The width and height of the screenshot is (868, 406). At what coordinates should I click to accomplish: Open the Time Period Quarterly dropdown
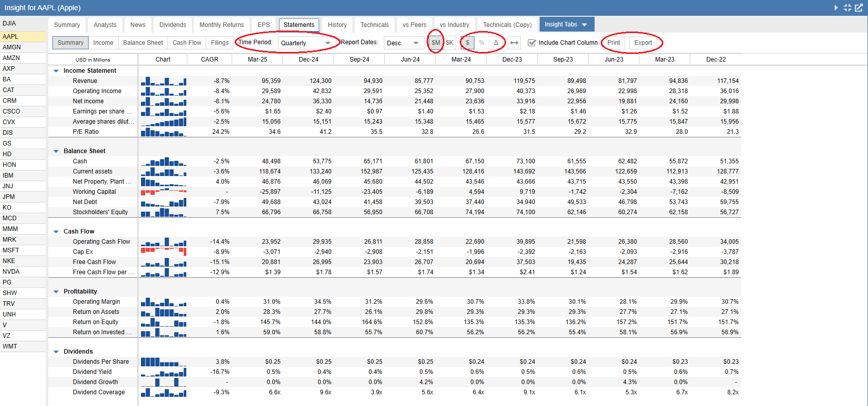tap(306, 43)
